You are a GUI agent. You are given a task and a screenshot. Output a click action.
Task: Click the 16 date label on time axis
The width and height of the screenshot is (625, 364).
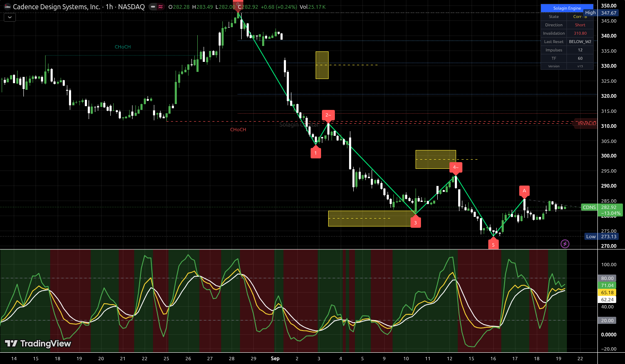[493, 359]
